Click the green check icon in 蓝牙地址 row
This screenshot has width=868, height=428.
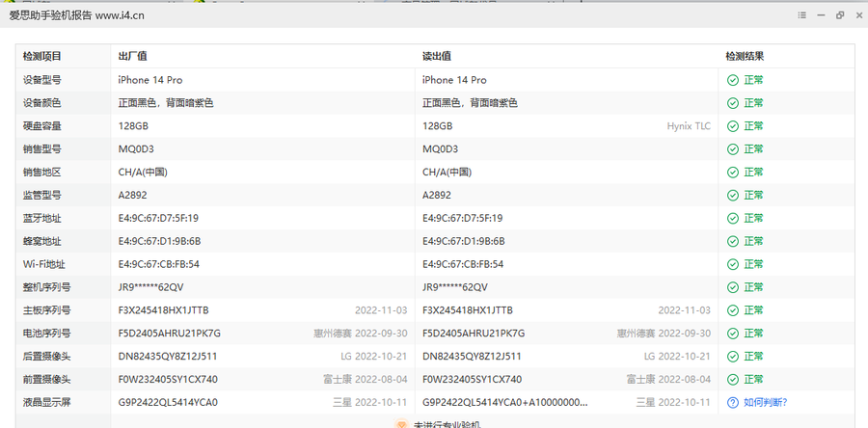(x=733, y=219)
